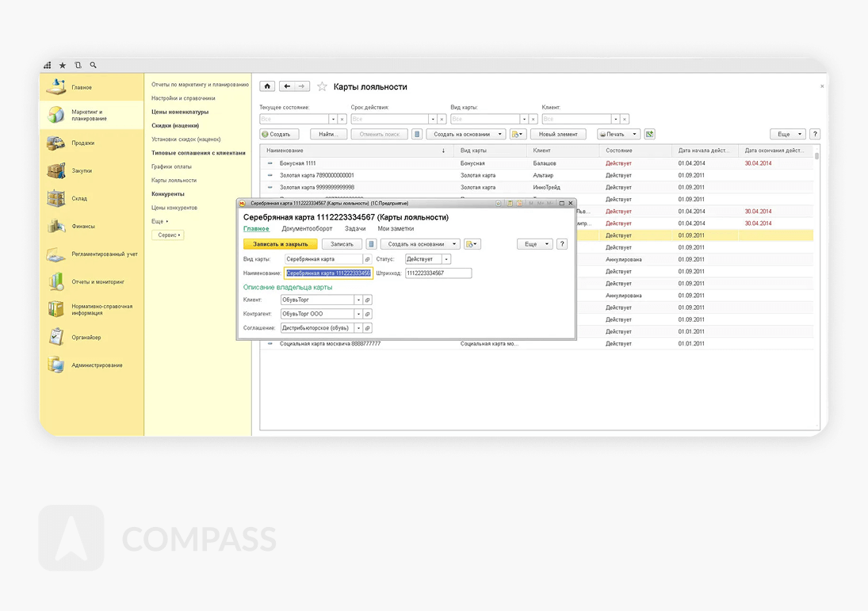The image size is (868, 611).
Task: Clear the Текущее состояние filter with x
Action: 342,119
